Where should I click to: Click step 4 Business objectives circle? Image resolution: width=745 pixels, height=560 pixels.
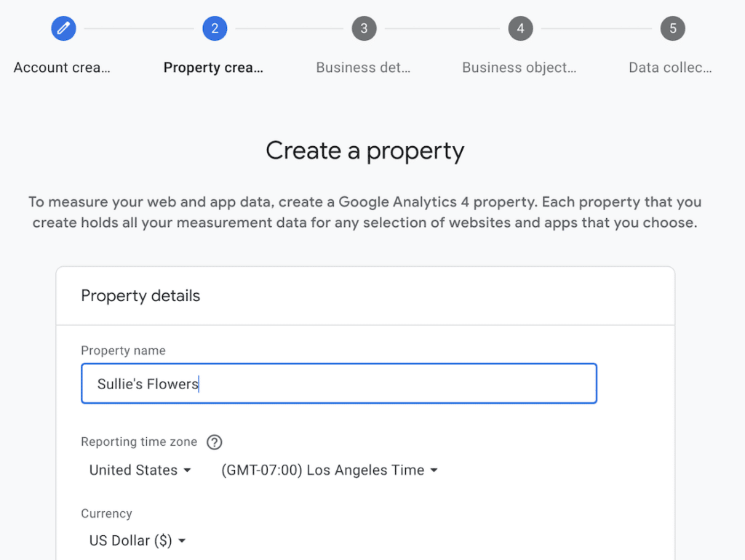point(520,28)
